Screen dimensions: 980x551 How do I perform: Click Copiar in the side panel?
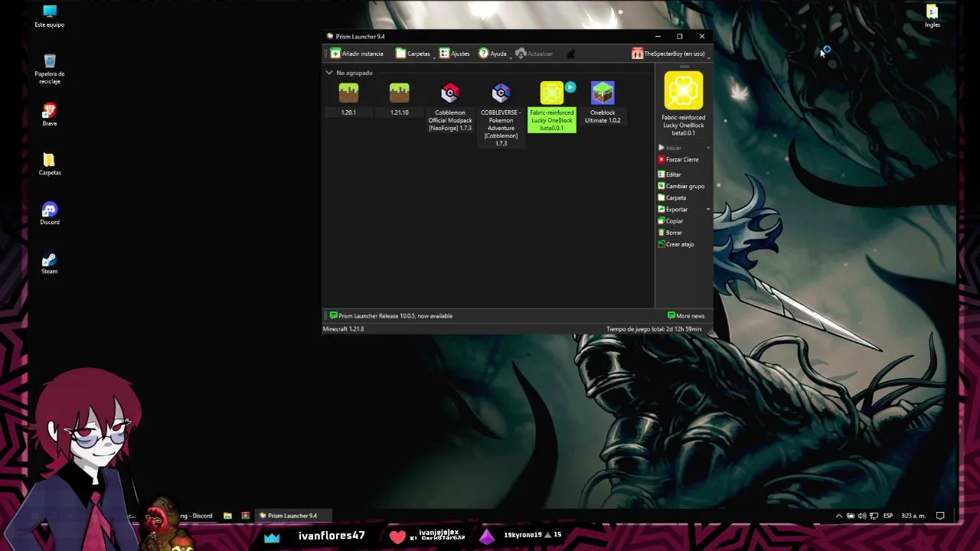point(671,220)
